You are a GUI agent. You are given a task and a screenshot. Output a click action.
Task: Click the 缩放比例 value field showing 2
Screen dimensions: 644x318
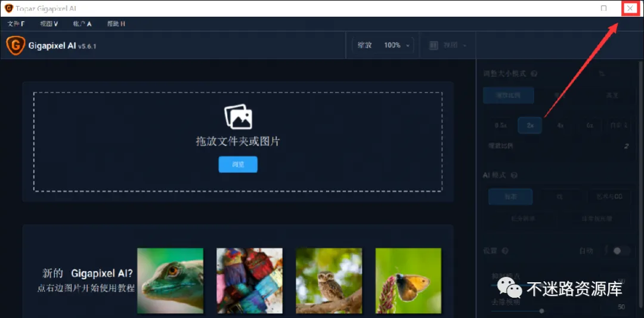click(626, 146)
